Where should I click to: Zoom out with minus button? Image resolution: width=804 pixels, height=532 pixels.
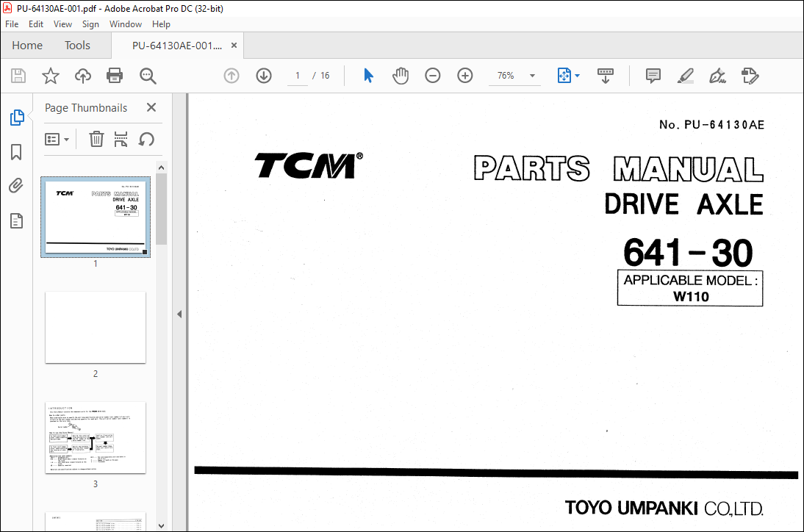432,76
